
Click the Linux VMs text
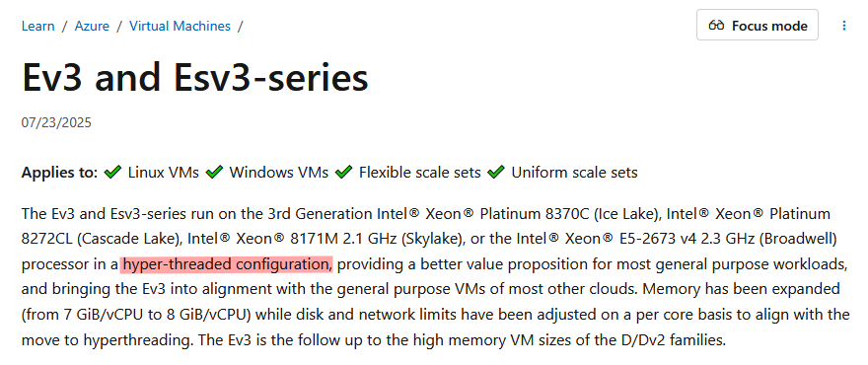tap(164, 173)
